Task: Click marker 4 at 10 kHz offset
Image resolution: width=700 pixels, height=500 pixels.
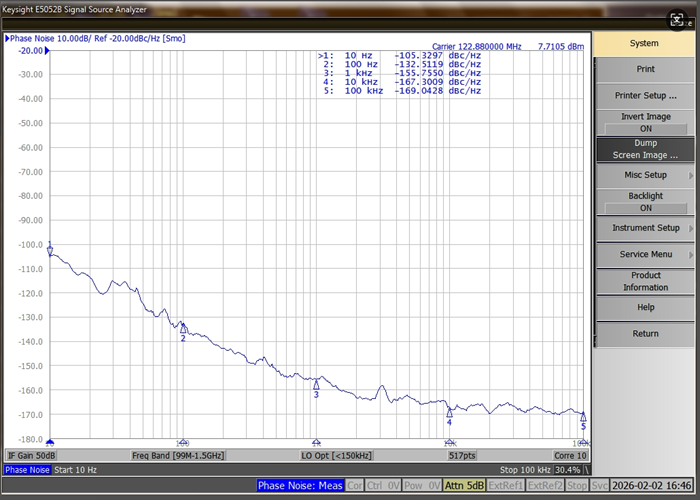Action: [450, 412]
